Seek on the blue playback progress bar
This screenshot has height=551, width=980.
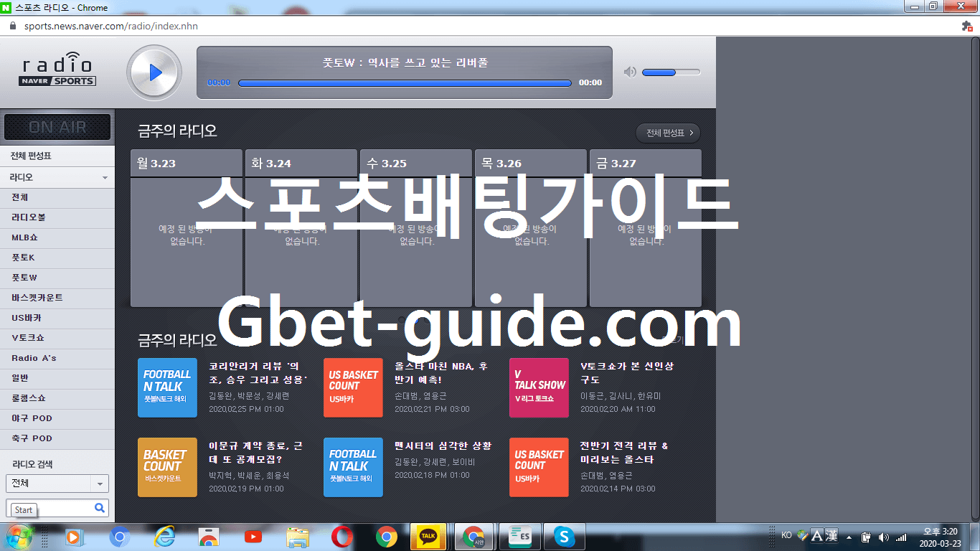click(405, 83)
